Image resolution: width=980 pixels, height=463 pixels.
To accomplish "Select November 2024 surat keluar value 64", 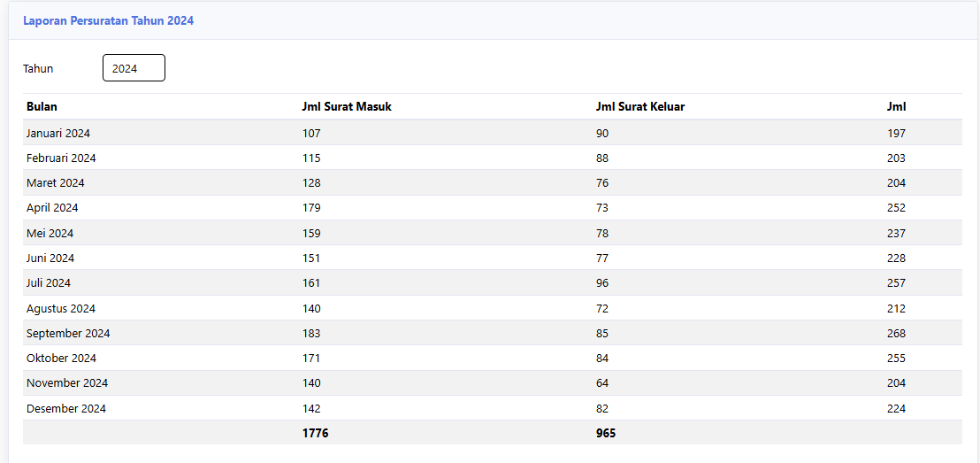I will click(x=601, y=383).
